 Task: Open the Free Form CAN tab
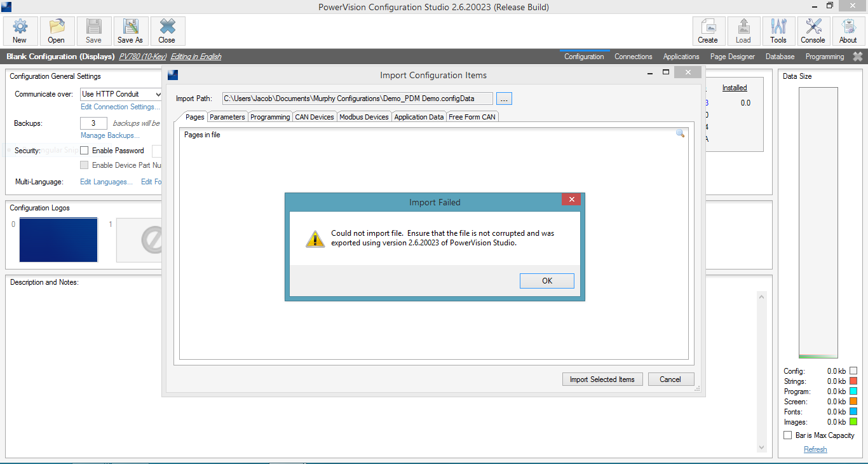point(472,117)
